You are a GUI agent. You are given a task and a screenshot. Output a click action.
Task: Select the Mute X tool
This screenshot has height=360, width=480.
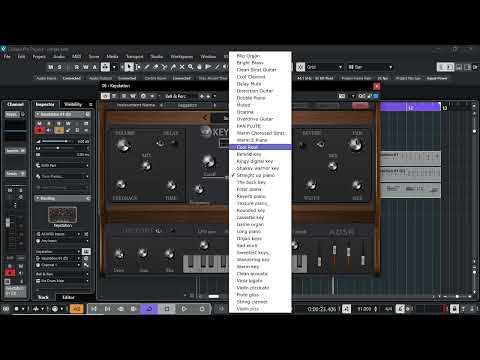182,67
